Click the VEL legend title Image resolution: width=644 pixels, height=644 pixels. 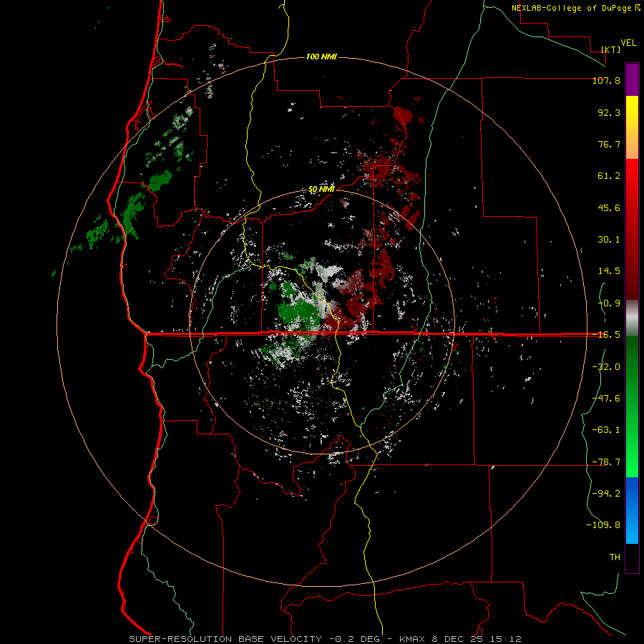[628, 43]
